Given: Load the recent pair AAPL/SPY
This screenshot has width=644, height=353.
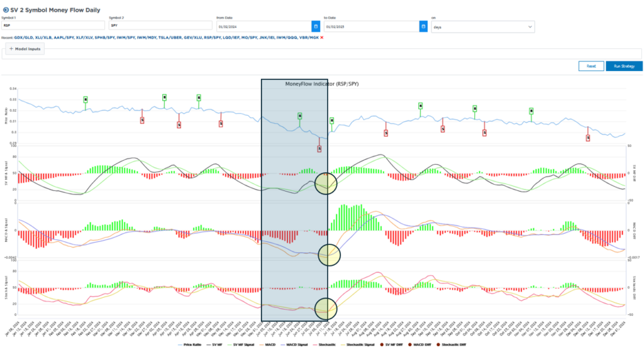Looking at the screenshot, I should (64, 37).
